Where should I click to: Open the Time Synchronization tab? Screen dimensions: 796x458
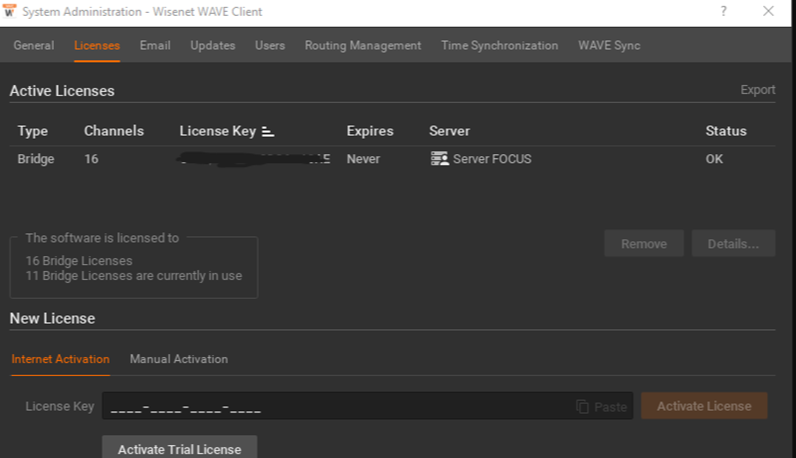point(500,46)
